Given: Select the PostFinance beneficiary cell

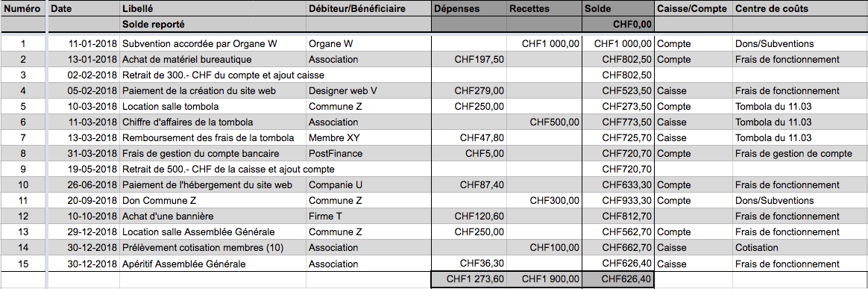Looking at the screenshot, I should pyautogui.click(x=368, y=154).
